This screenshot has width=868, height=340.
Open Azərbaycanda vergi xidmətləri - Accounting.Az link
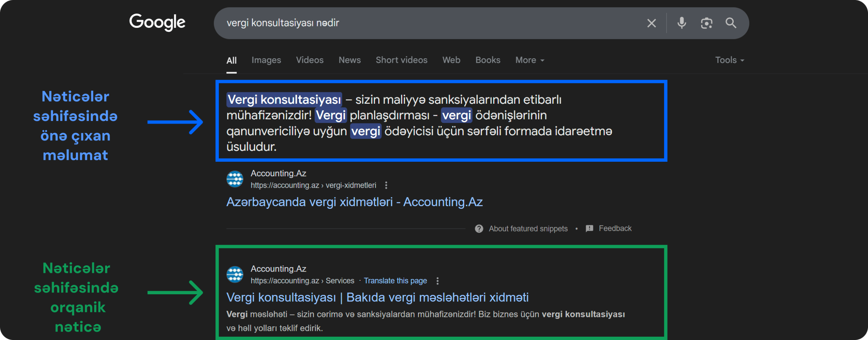354,202
